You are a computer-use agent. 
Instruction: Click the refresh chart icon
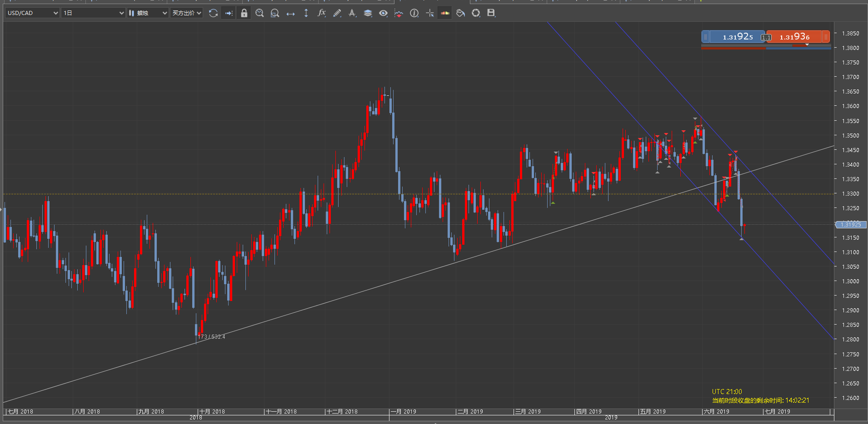click(x=213, y=13)
